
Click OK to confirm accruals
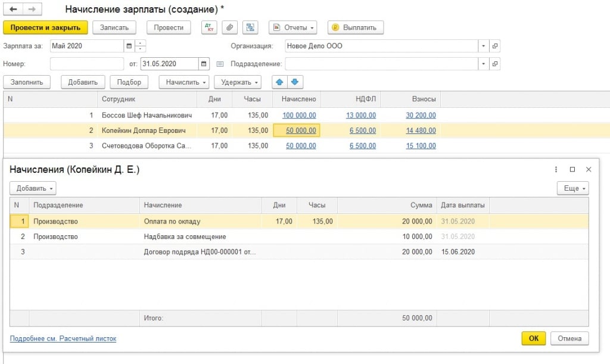coord(533,338)
